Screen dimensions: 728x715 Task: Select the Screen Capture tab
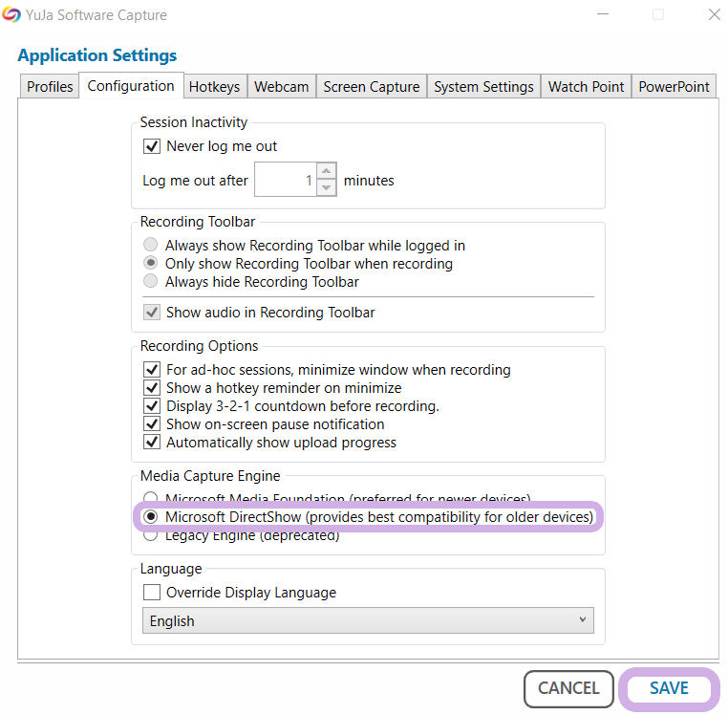tap(371, 87)
